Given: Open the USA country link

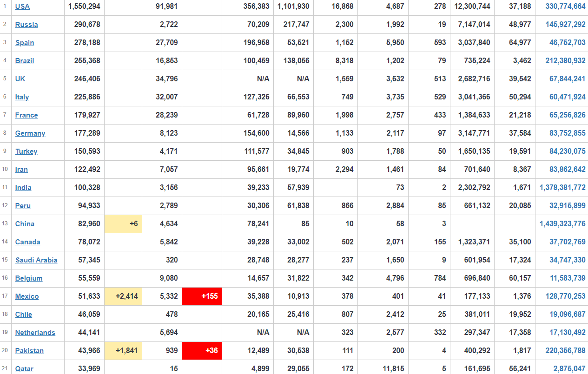Looking at the screenshot, I should 22,7.
